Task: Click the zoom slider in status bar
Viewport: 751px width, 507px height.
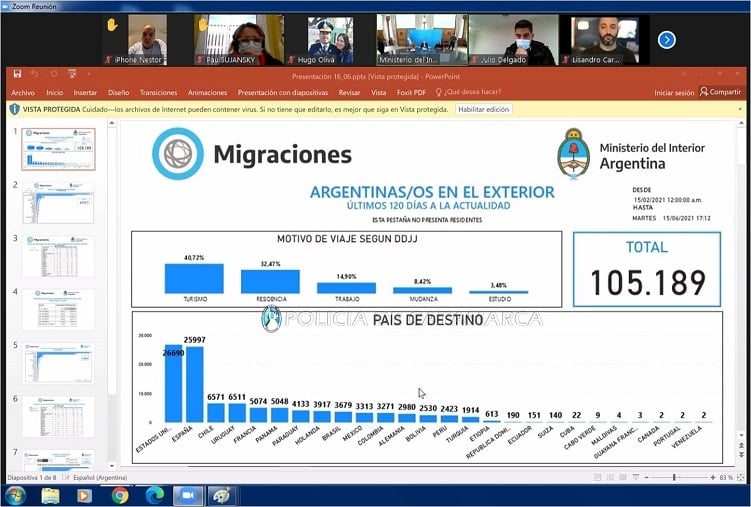Action: (676, 478)
